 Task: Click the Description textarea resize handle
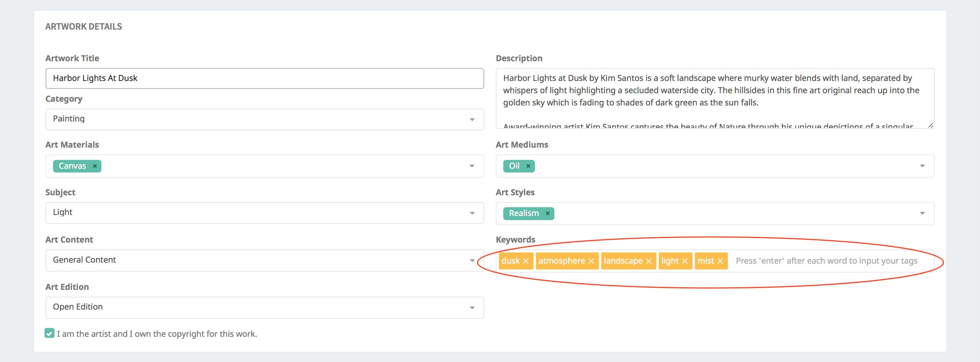pos(931,125)
